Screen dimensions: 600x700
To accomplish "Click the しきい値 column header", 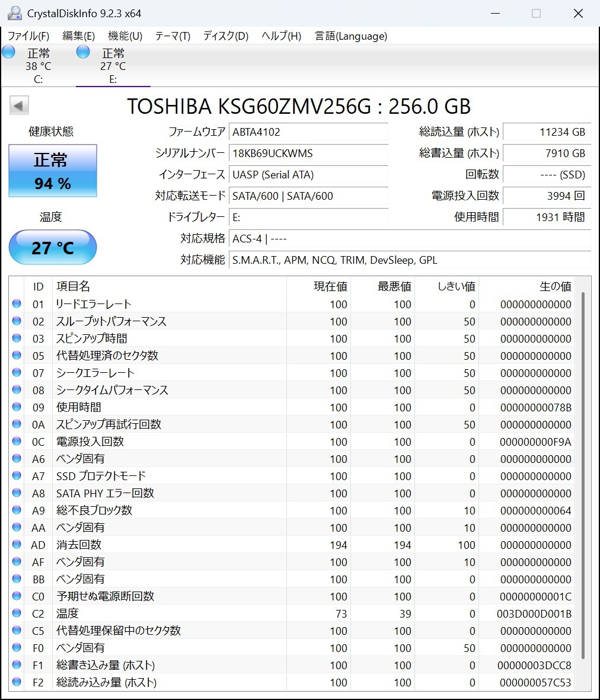I will point(446,286).
